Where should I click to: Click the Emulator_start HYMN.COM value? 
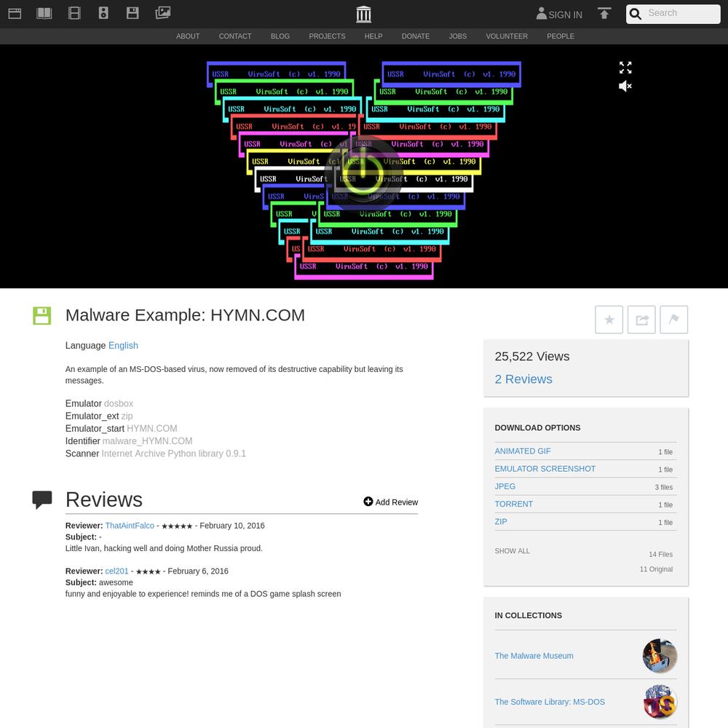[152, 429]
